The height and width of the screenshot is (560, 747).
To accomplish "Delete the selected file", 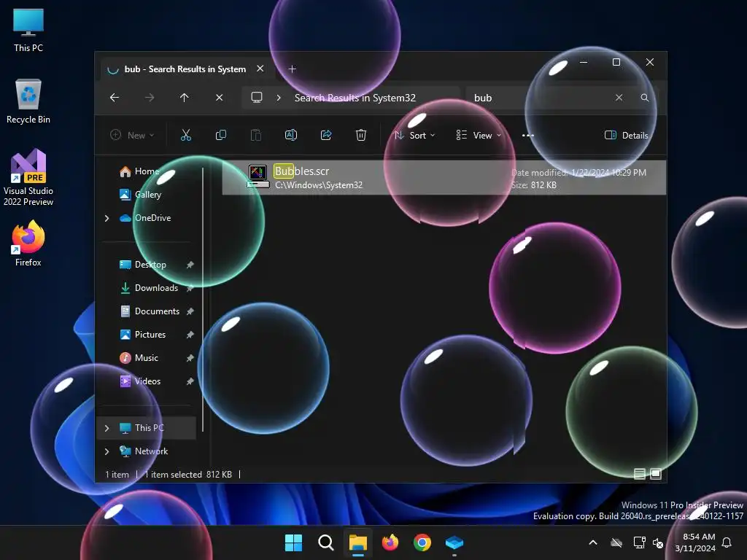I will click(361, 135).
